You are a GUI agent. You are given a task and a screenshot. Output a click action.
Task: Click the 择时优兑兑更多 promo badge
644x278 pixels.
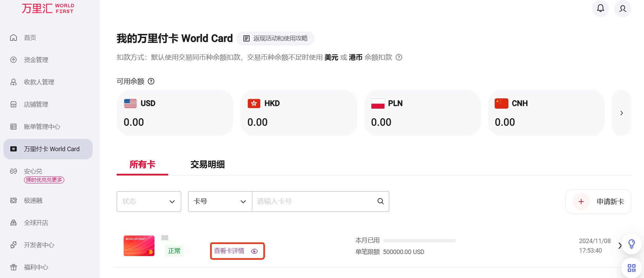coord(44,180)
